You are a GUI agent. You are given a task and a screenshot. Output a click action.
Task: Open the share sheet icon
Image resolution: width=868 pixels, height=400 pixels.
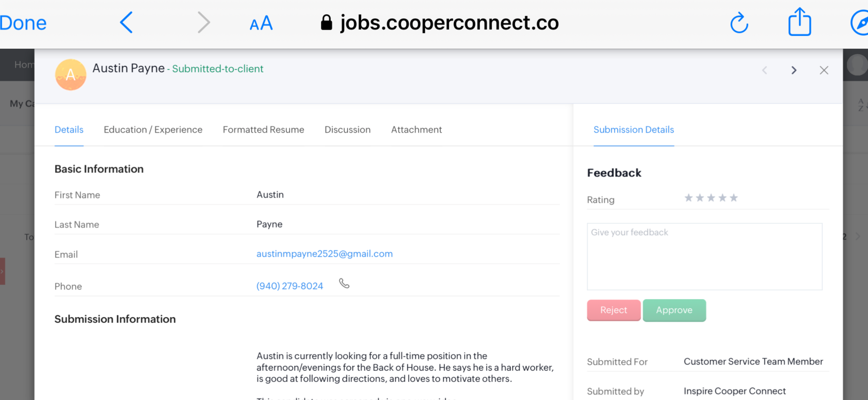click(x=799, y=22)
